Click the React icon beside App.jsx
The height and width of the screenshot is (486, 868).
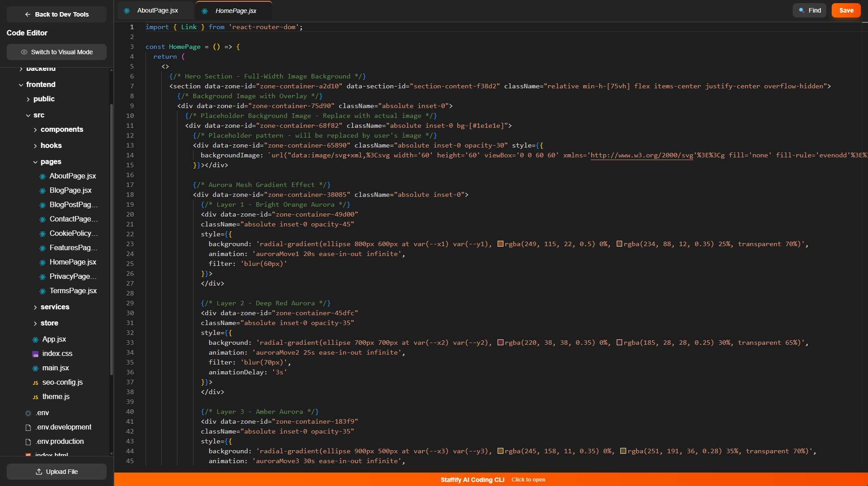click(35, 340)
